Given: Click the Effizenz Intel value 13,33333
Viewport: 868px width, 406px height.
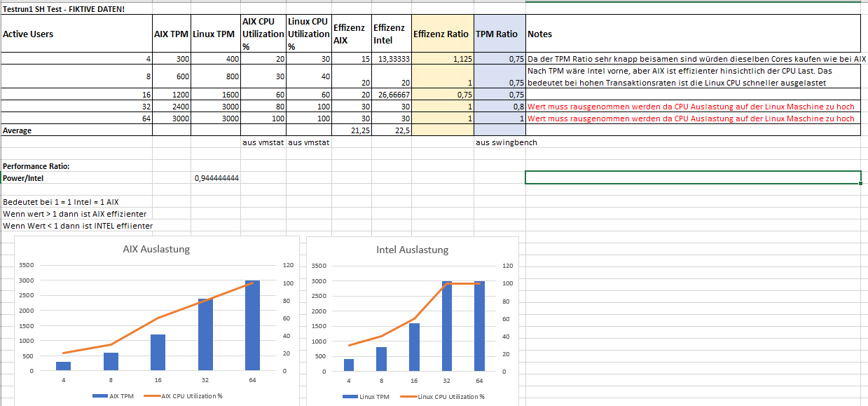Looking at the screenshot, I should coord(392,60).
